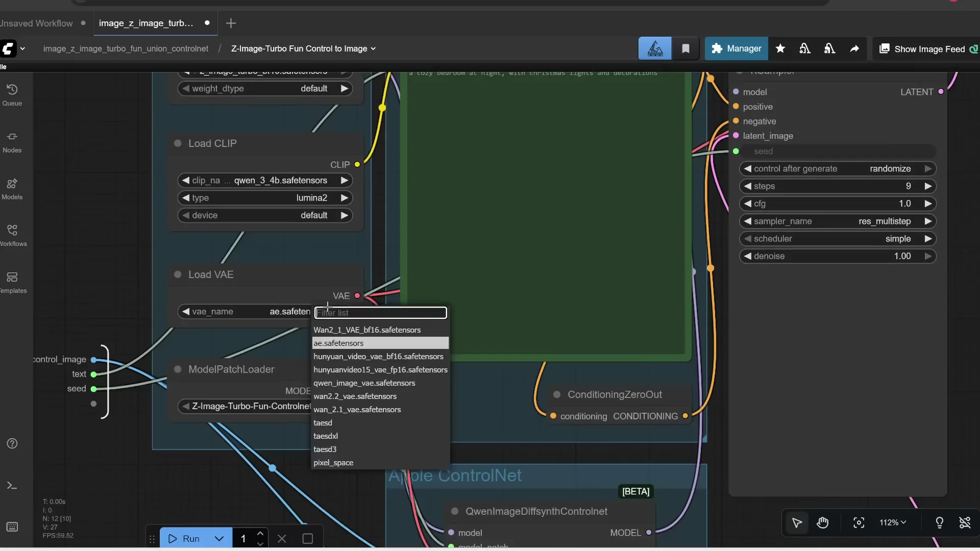Click the unload models vacuum icon

point(805,48)
